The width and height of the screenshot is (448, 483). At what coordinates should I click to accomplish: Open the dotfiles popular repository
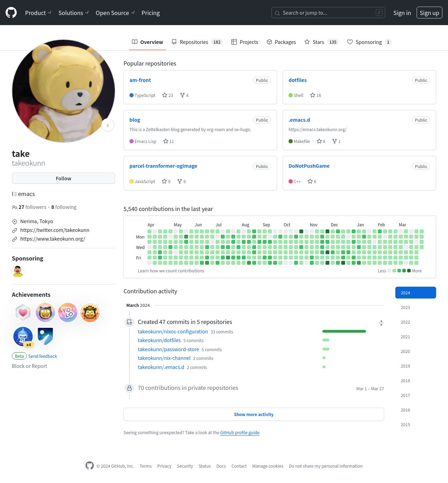click(298, 80)
